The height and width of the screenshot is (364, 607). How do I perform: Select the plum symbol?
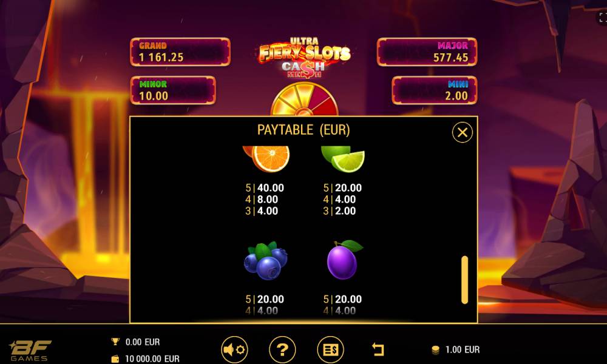(x=344, y=260)
